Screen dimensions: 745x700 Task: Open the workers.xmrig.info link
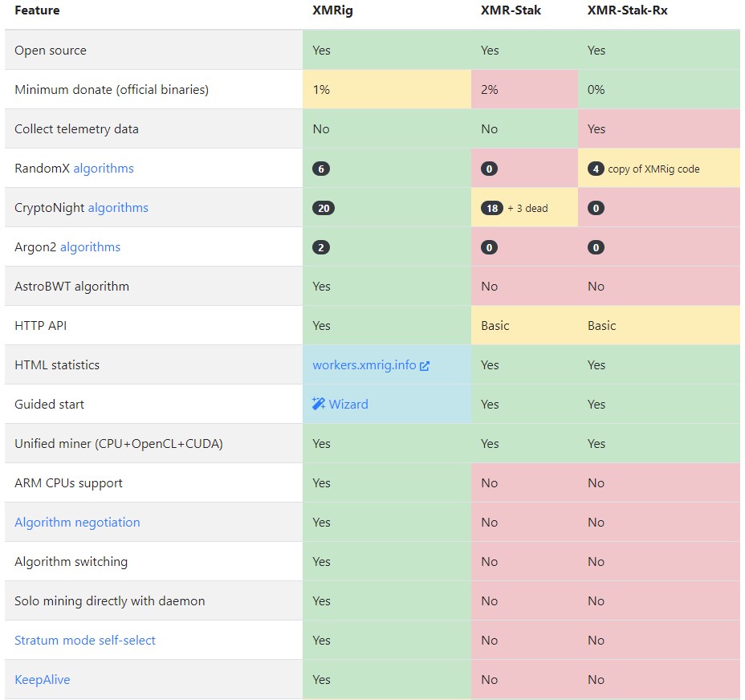[364, 365]
